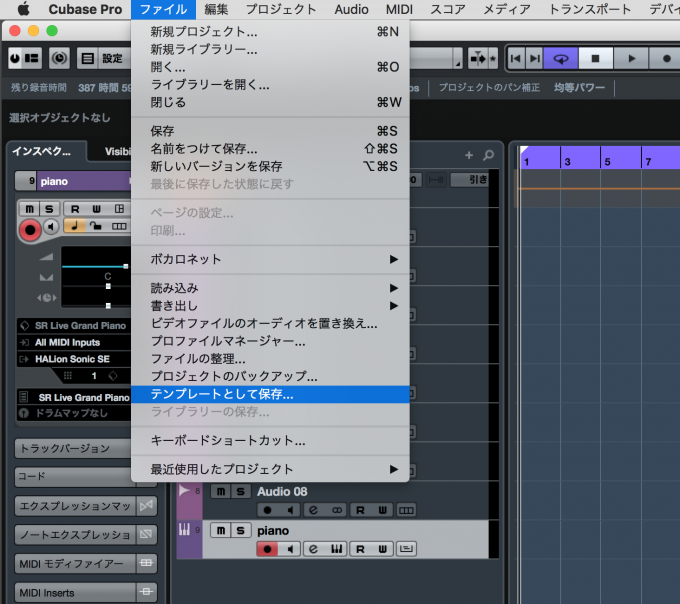Open the プロジェクト menu
Image resolution: width=680 pixels, height=604 pixels.
(281, 9)
